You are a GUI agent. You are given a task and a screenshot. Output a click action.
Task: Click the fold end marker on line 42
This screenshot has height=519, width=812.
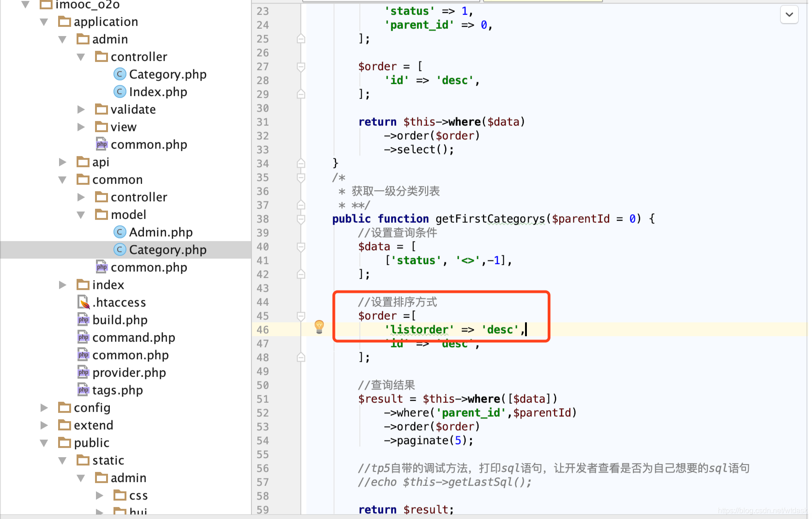click(301, 274)
